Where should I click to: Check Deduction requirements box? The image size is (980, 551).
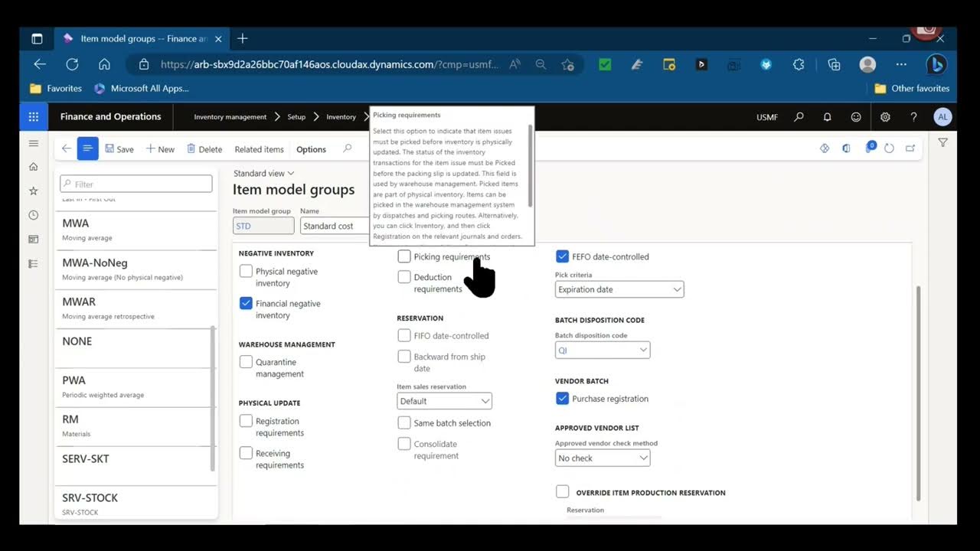(x=404, y=277)
